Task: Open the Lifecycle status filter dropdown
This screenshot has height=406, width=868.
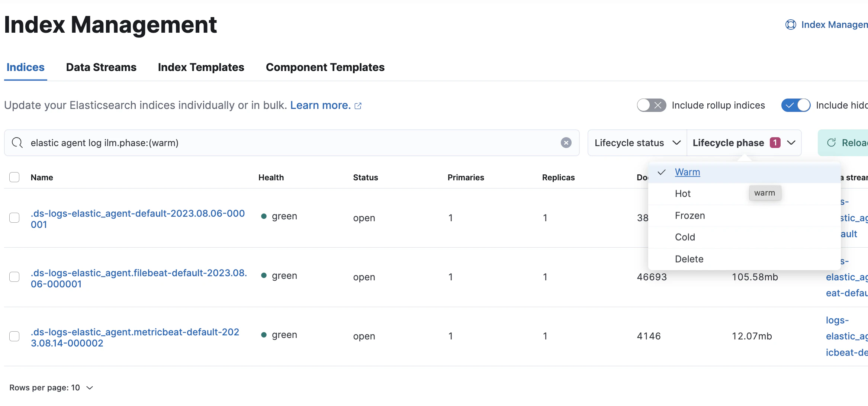Action: click(x=637, y=143)
